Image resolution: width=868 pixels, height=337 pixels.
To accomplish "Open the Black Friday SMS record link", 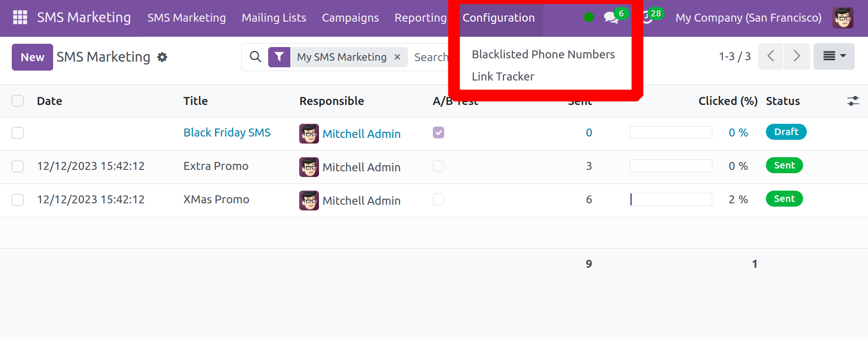I will [227, 133].
